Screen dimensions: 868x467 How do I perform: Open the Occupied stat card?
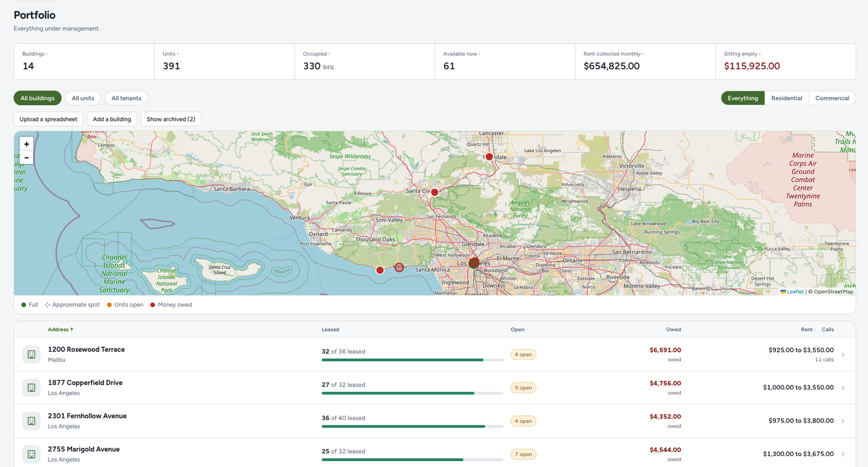point(365,61)
